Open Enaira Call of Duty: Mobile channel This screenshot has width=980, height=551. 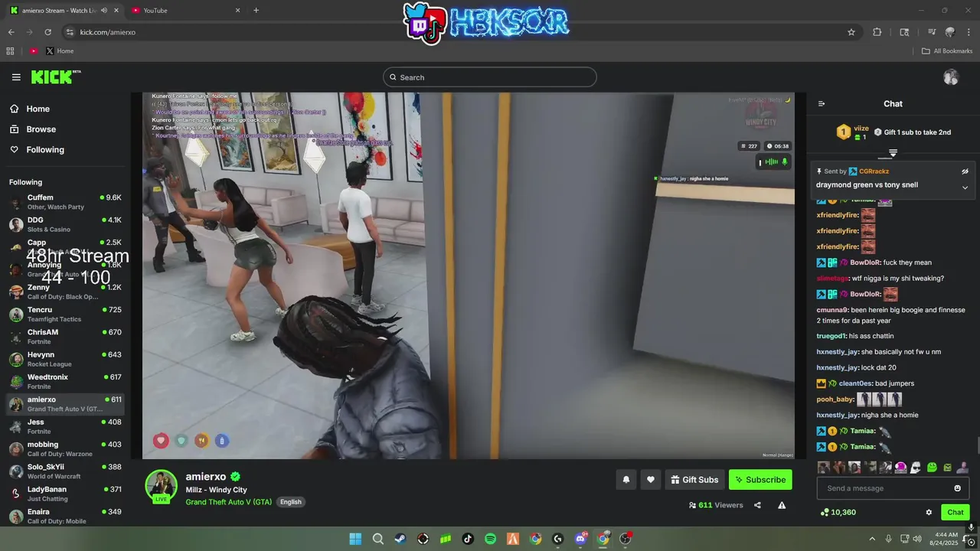pos(65,516)
